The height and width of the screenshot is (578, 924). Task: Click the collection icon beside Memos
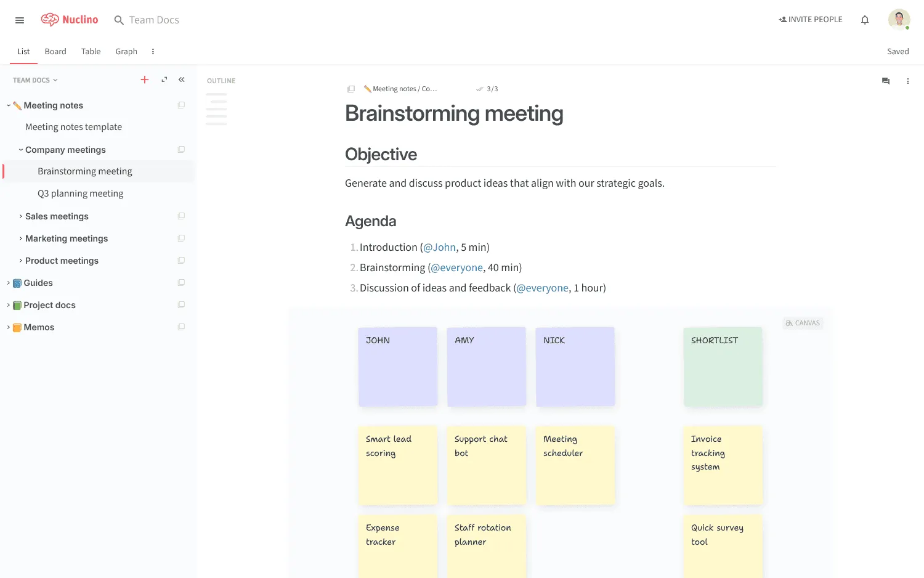[x=181, y=327]
